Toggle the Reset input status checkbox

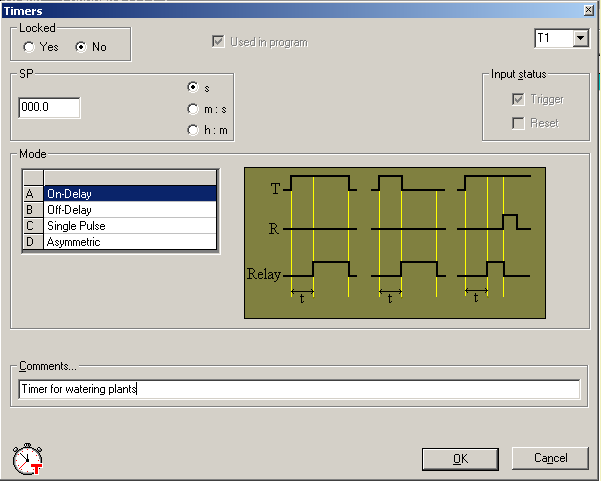coord(518,123)
